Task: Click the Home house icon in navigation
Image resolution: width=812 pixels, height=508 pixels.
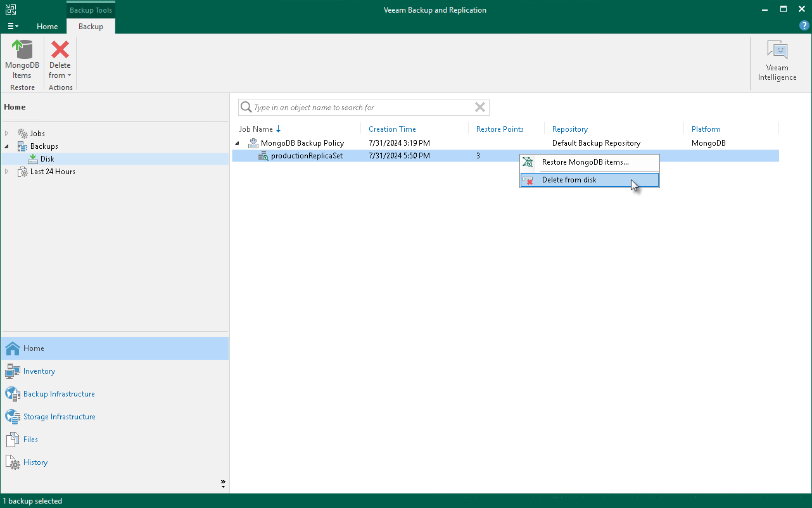Action: coord(13,348)
